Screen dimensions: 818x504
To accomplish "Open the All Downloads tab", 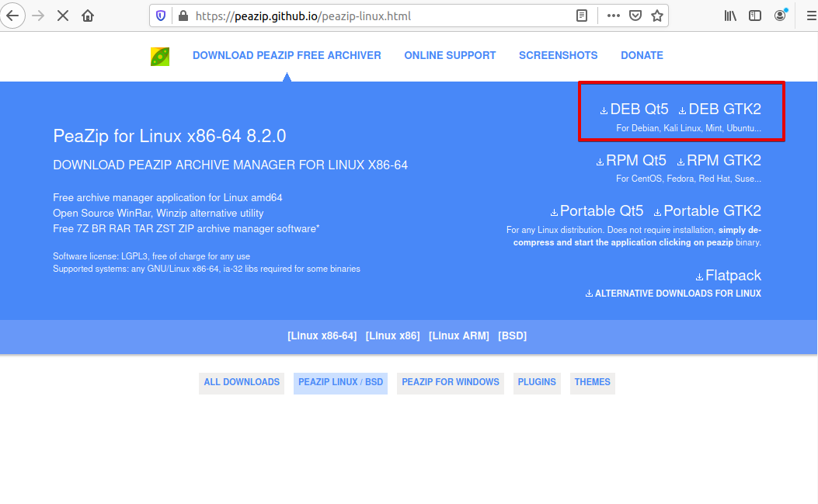I will (242, 383).
